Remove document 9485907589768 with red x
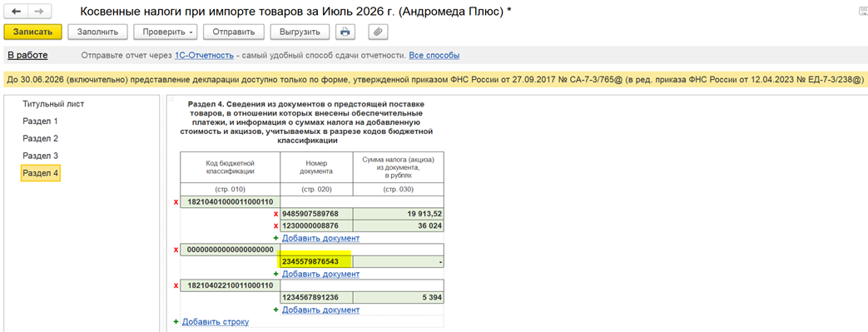The height and width of the screenshot is (332, 868). tap(275, 214)
